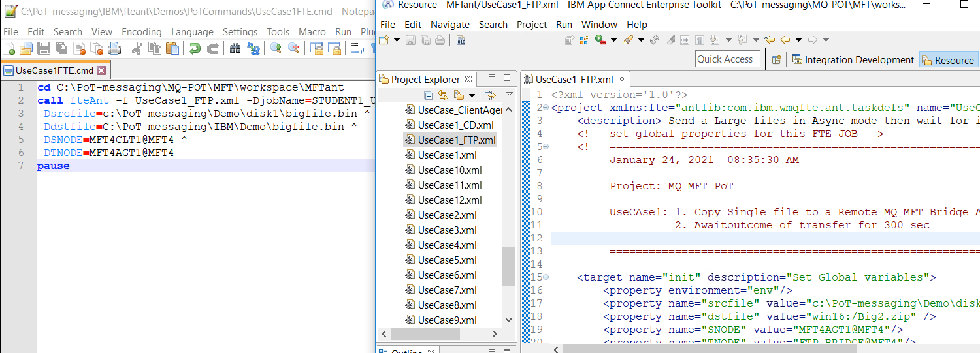Click Notepad++ Paste icon
The image size is (980, 353).
(x=172, y=48)
